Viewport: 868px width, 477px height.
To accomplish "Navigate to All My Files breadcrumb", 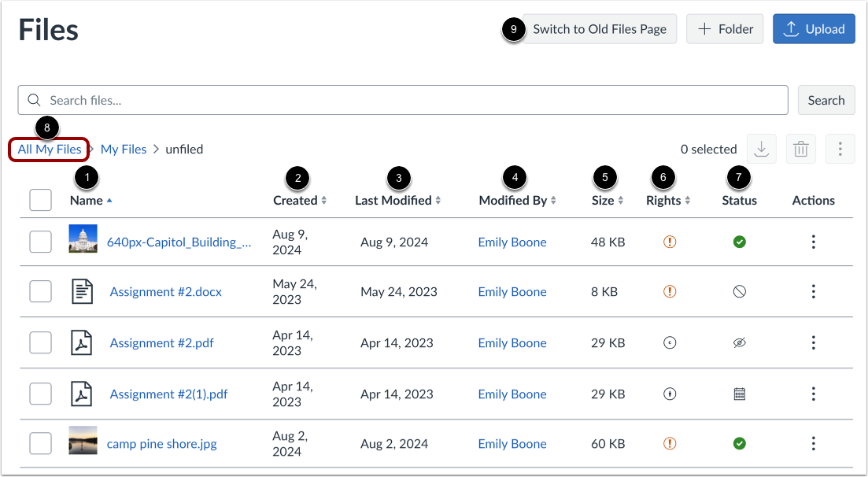I will (50, 149).
